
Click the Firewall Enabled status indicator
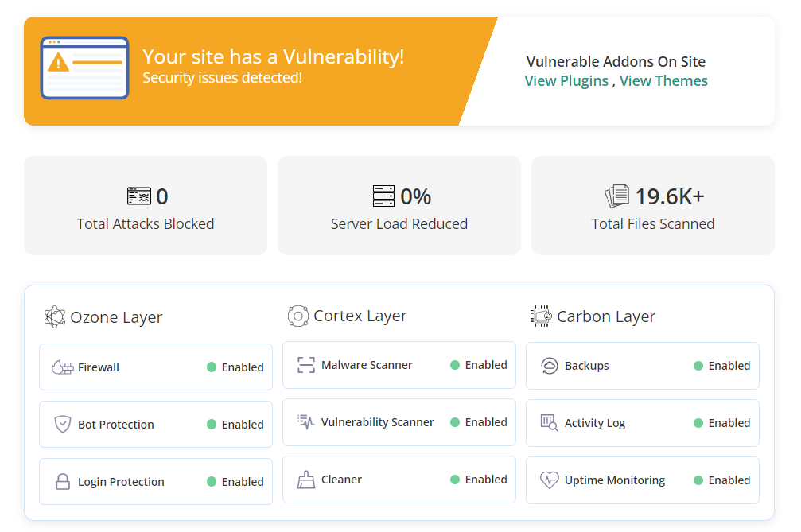pyautogui.click(x=235, y=367)
